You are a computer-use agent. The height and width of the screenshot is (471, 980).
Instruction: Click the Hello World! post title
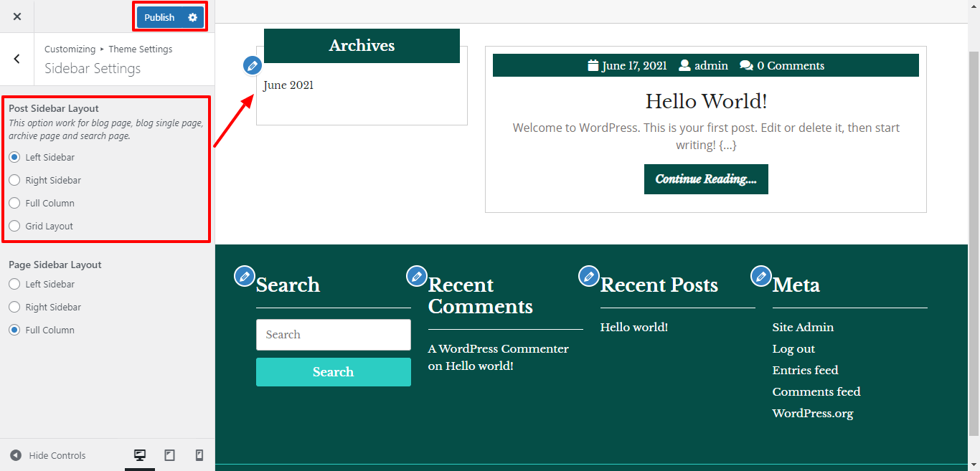[706, 101]
